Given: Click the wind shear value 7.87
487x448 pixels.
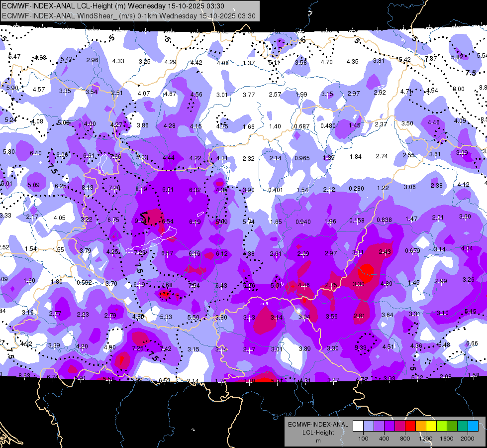Looking at the screenshot, I should tap(431, 58).
